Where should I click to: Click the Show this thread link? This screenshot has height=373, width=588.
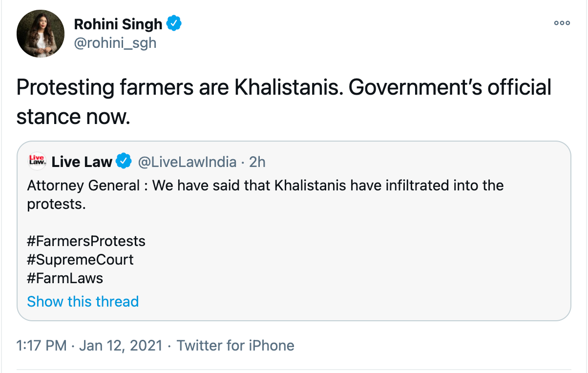[83, 301]
